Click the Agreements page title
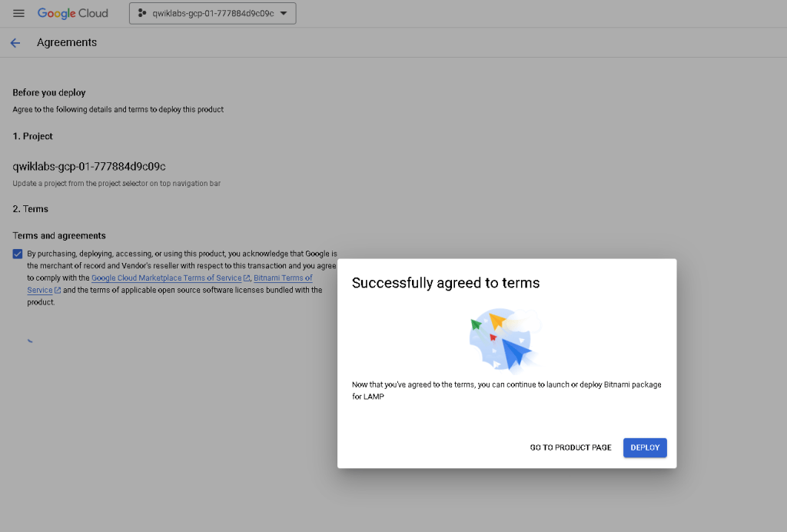787x532 pixels. click(x=67, y=42)
